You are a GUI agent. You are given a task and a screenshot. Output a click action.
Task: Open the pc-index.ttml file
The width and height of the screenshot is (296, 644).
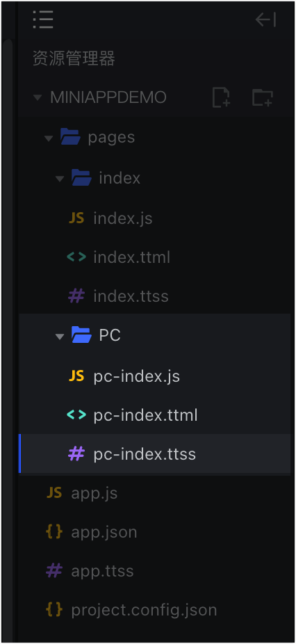146,415
